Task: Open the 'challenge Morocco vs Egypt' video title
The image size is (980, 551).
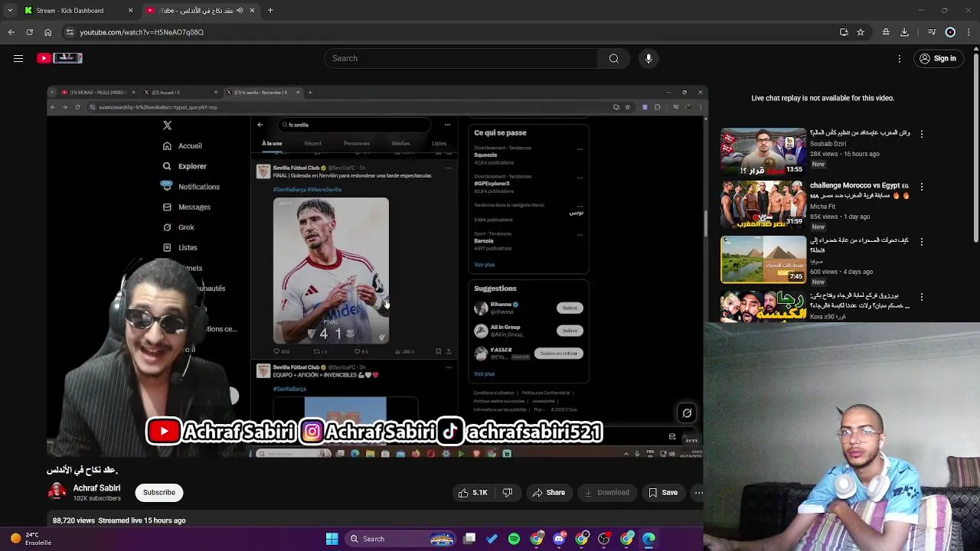Action: (x=860, y=190)
